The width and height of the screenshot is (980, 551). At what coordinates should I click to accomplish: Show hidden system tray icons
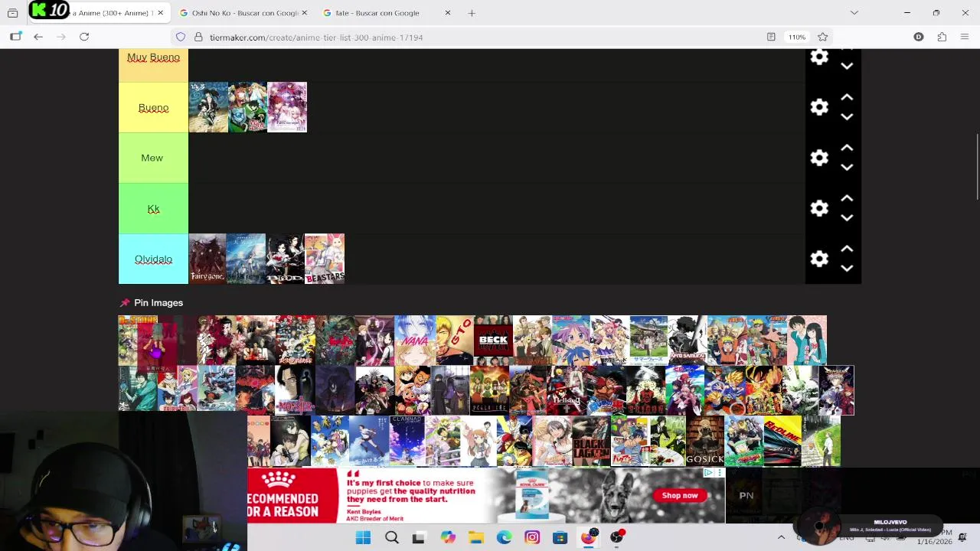pos(781,538)
